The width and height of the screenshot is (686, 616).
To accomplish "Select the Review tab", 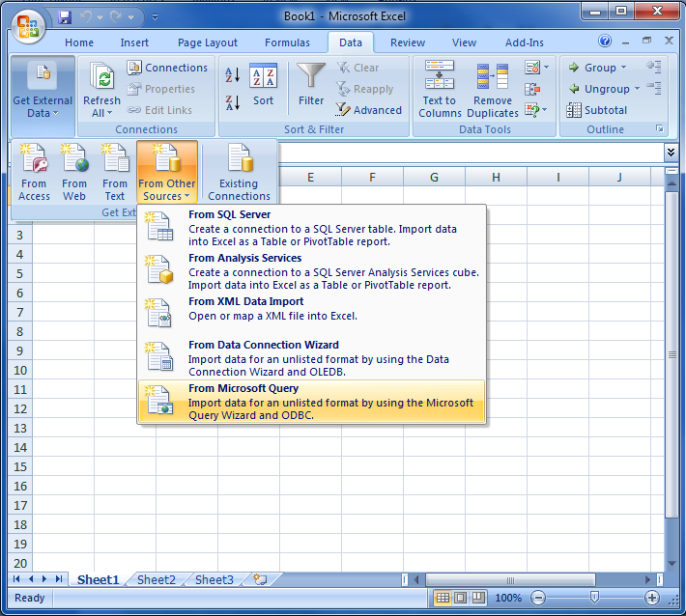I will (x=408, y=42).
